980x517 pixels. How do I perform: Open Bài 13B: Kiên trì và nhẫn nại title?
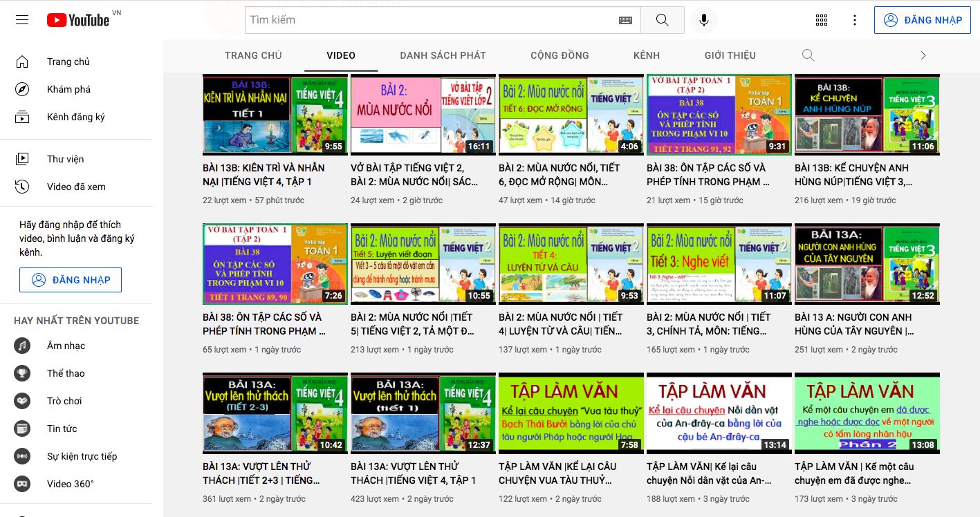pos(264,175)
